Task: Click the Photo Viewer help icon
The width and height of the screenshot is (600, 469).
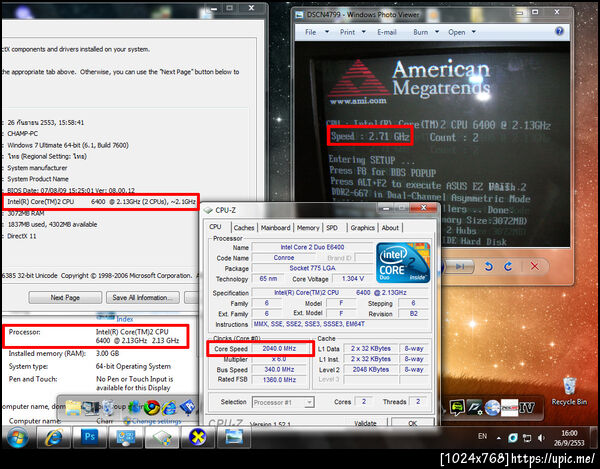Action: 559,31
